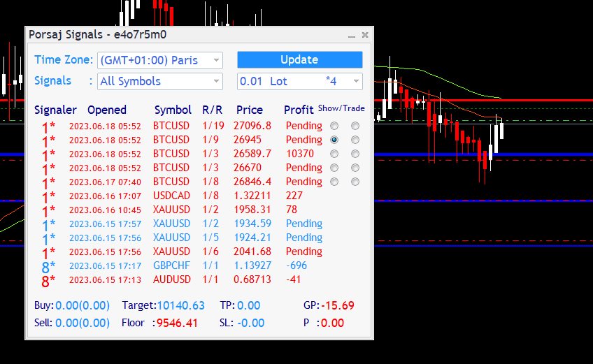Click price 0.68713 for AUDUSD

pyautogui.click(x=252, y=279)
